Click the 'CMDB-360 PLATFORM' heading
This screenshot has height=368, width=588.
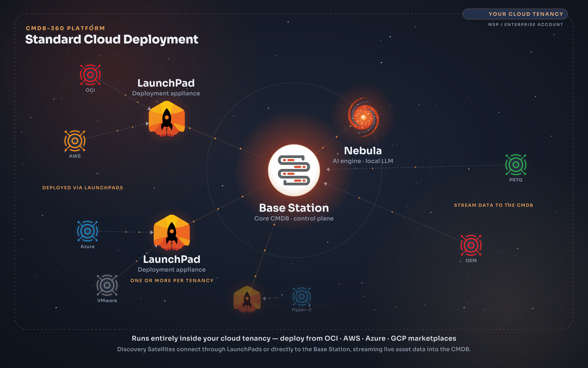tap(66, 28)
